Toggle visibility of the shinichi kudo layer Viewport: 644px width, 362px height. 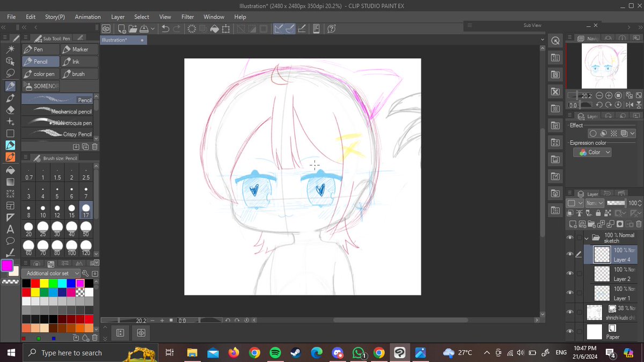point(570,312)
